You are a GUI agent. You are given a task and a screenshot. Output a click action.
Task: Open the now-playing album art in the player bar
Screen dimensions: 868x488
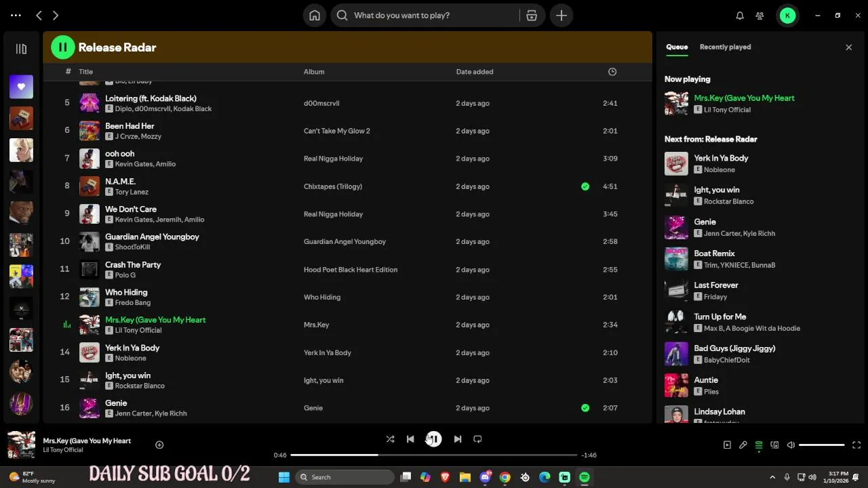tap(21, 445)
